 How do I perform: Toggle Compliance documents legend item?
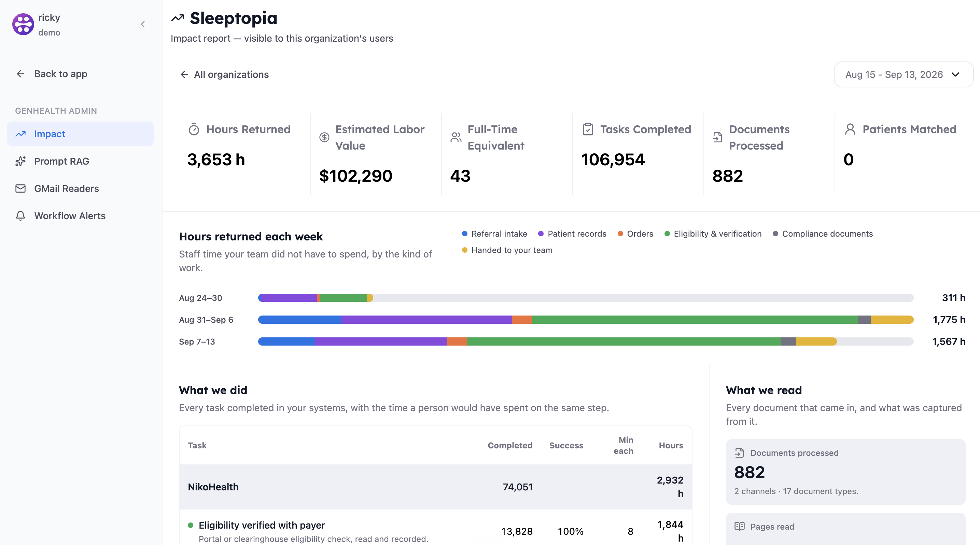[823, 234]
